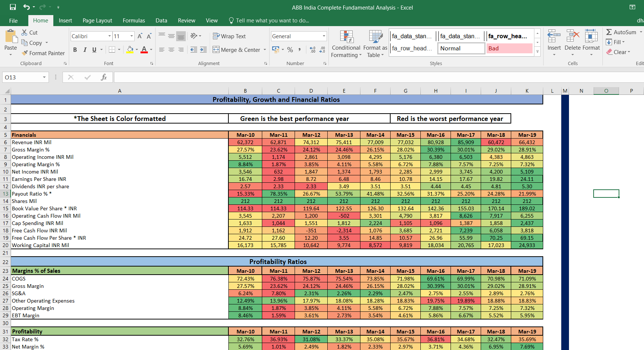Decrease font size with the small A icon
This screenshot has width=644, height=350.
(x=149, y=36)
